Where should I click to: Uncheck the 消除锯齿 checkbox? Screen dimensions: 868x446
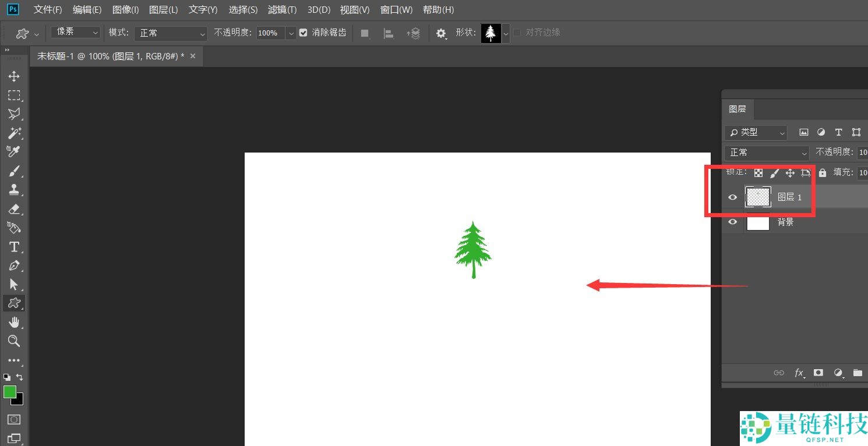pyautogui.click(x=303, y=33)
